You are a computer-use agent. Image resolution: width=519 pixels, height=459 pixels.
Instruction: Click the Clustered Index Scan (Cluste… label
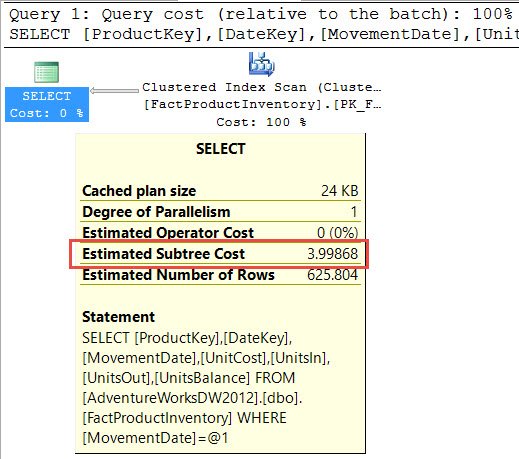pyautogui.click(x=262, y=87)
